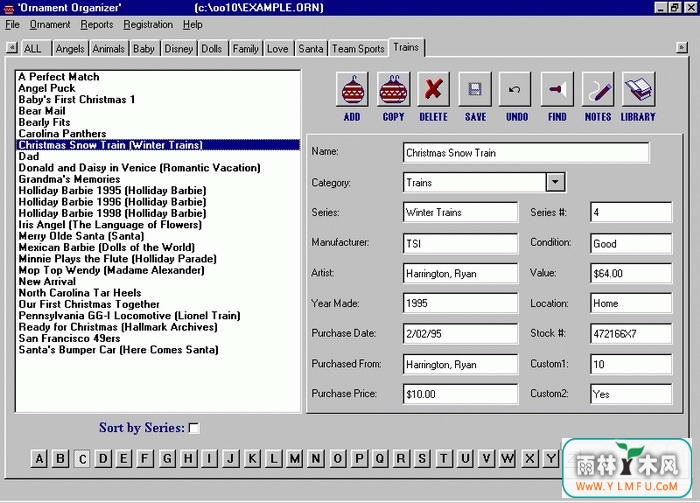Click the red X DELETE icon
Viewport: 700px width, 503px height.
pyautogui.click(x=434, y=89)
